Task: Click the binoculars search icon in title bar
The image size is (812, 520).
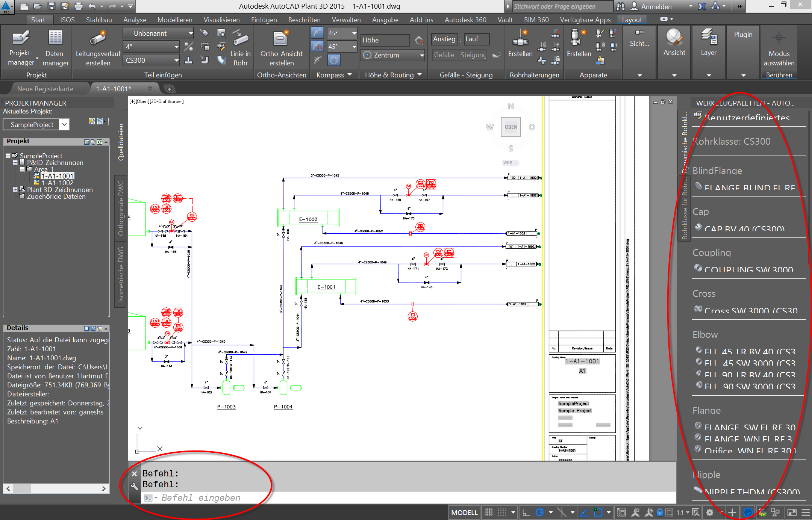Action: (x=621, y=6)
